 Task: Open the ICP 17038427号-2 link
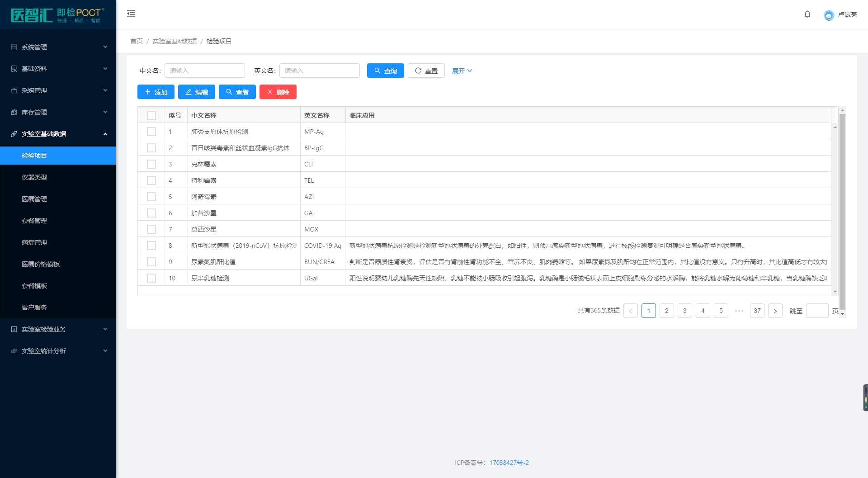[x=509, y=463]
